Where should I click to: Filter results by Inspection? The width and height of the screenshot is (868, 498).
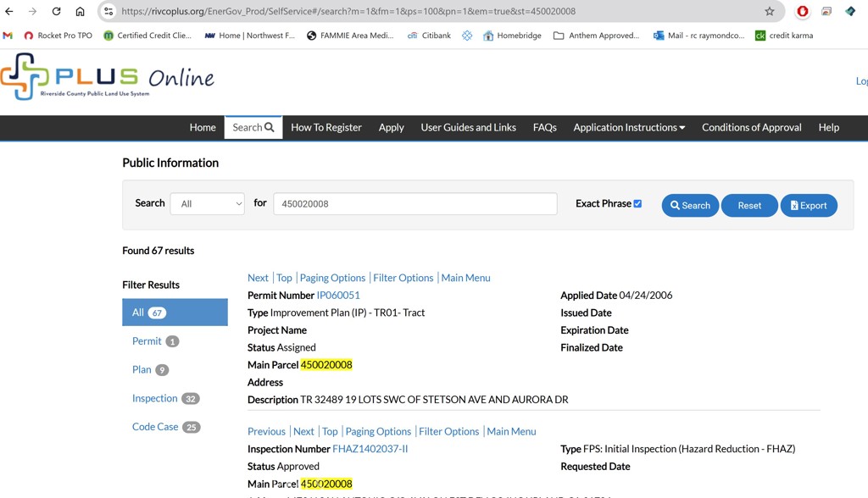[x=154, y=398]
